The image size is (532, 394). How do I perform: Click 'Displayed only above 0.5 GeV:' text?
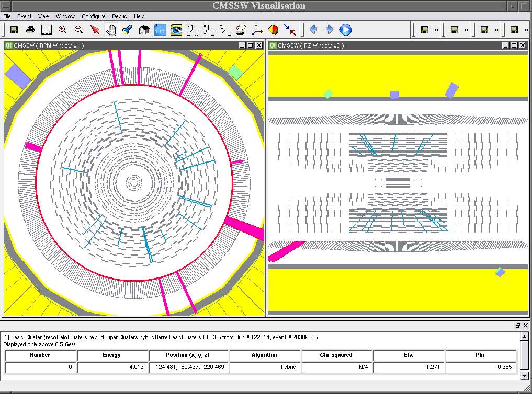coord(40,344)
